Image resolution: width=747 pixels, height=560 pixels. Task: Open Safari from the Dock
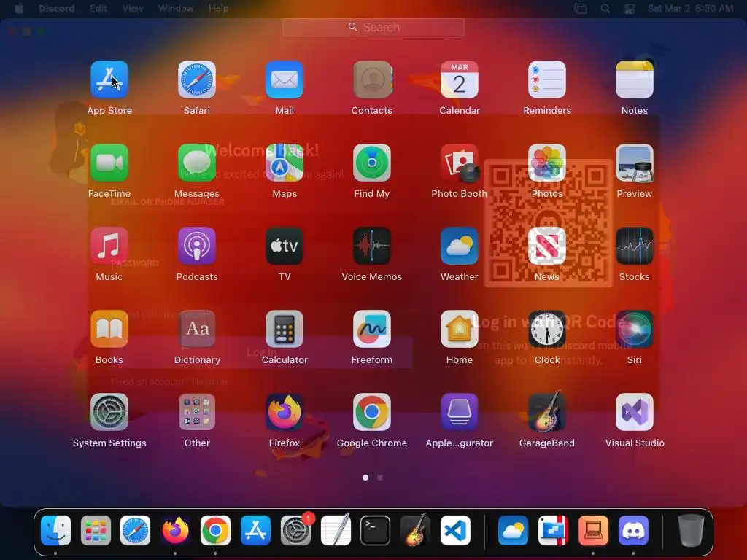point(135,531)
